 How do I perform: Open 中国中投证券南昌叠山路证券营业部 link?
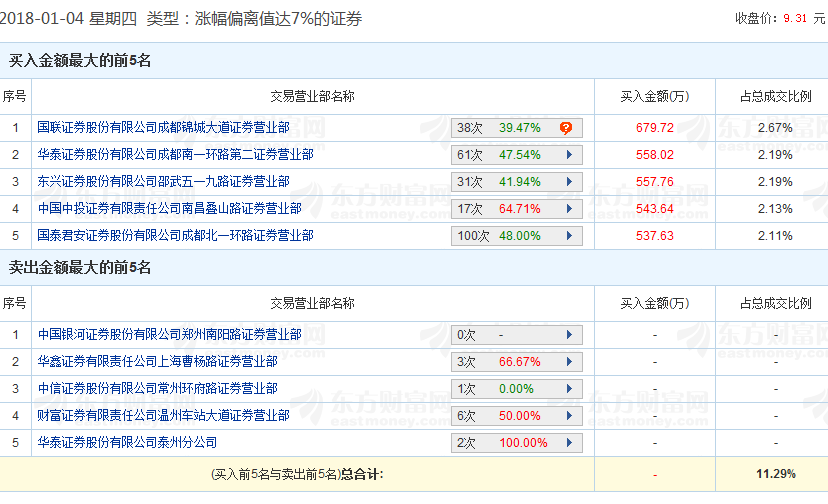pyautogui.click(x=170, y=209)
